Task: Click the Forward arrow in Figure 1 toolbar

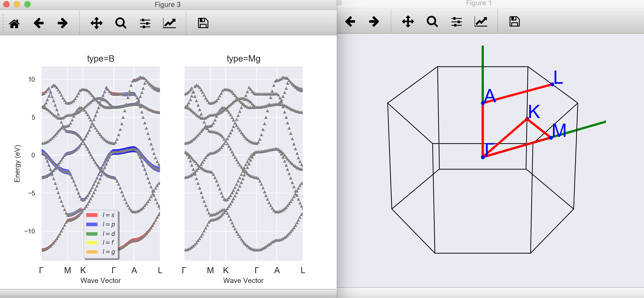Action: pyautogui.click(x=374, y=21)
